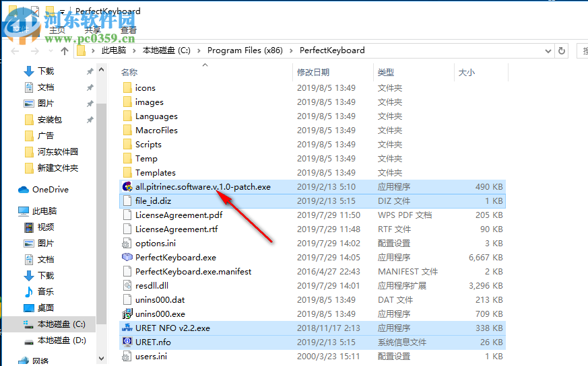
Task: Select the Templates folder icon
Action: [127, 172]
